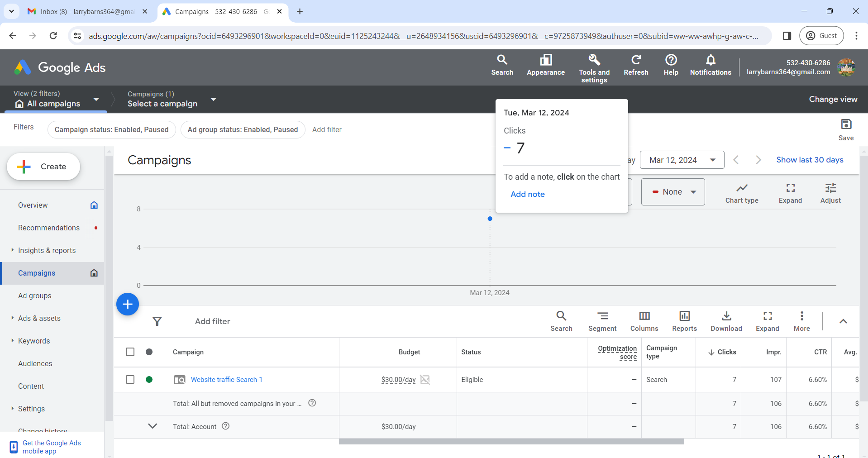Sort by the Clicks column header
868x458 pixels.
[x=722, y=352]
